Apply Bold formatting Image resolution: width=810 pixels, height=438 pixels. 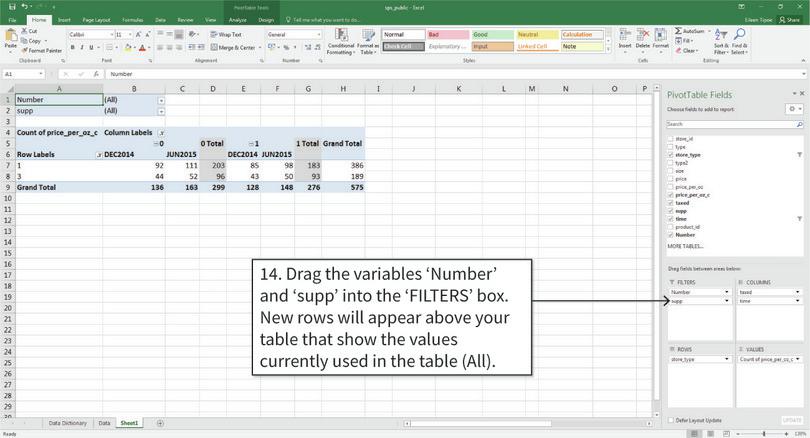coord(72,48)
